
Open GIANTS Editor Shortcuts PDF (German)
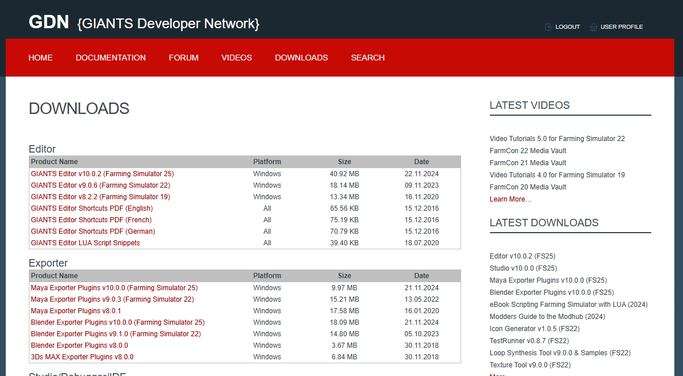[93, 231]
